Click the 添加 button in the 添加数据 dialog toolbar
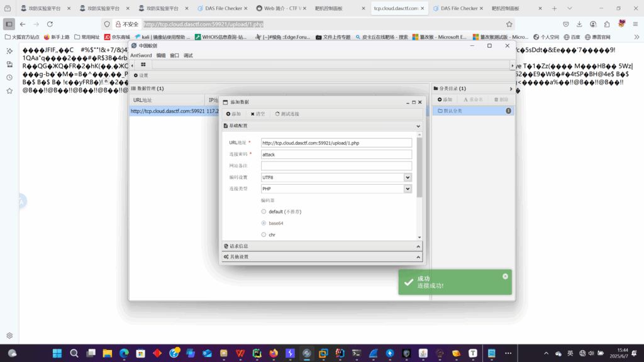The height and width of the screenshot is (362, 644). (233, 114)
